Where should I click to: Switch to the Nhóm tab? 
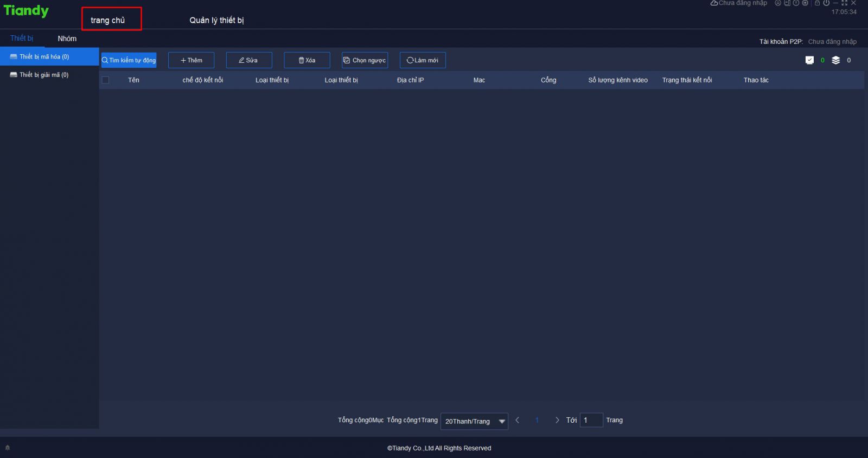tap(67, 38)
